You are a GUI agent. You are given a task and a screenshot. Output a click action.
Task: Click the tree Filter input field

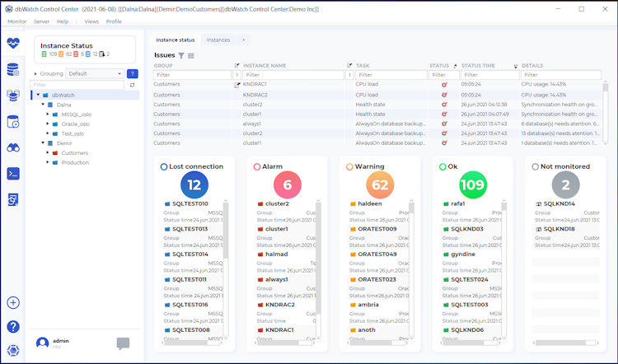(77, 85)
